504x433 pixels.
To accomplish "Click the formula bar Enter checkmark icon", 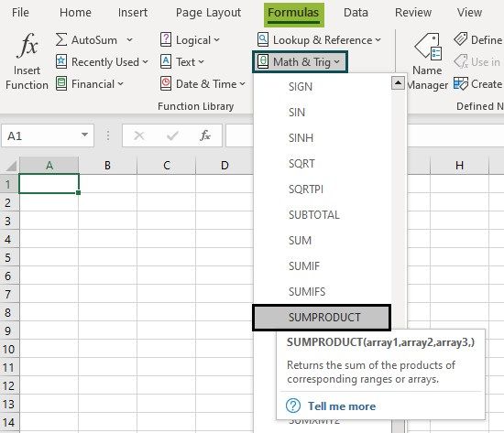I will pyautogui.click(x=172, y=135).
